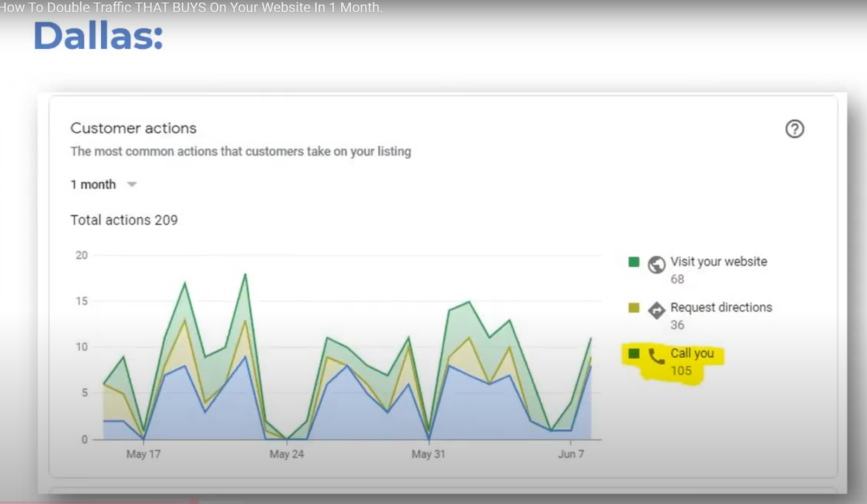Click the May 31 date on the axis
This screenshot has height=504, width=867.
[428, 454]
